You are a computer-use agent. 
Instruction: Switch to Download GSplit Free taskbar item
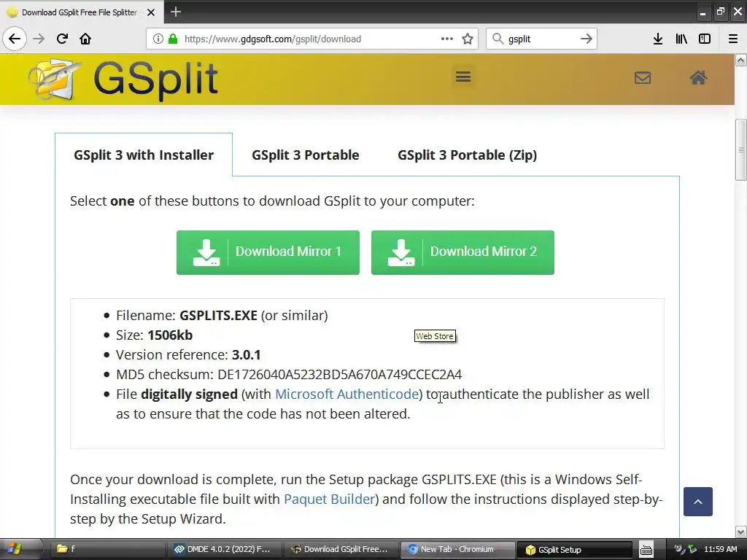(341, 549)
